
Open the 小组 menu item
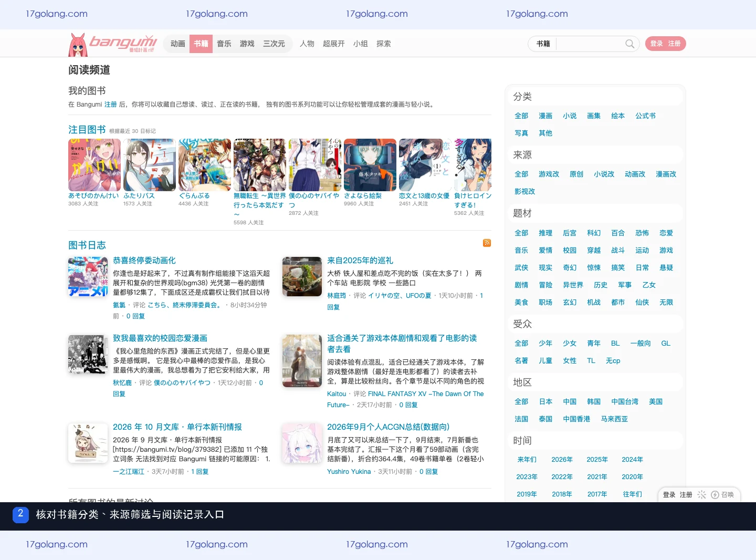coord(361,44)
